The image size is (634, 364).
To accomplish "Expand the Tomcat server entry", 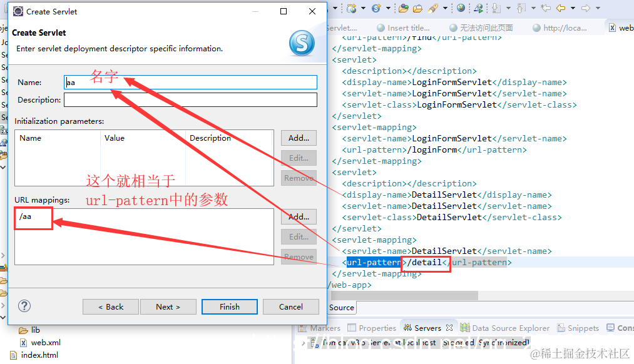I will click(x=304, y=343).
